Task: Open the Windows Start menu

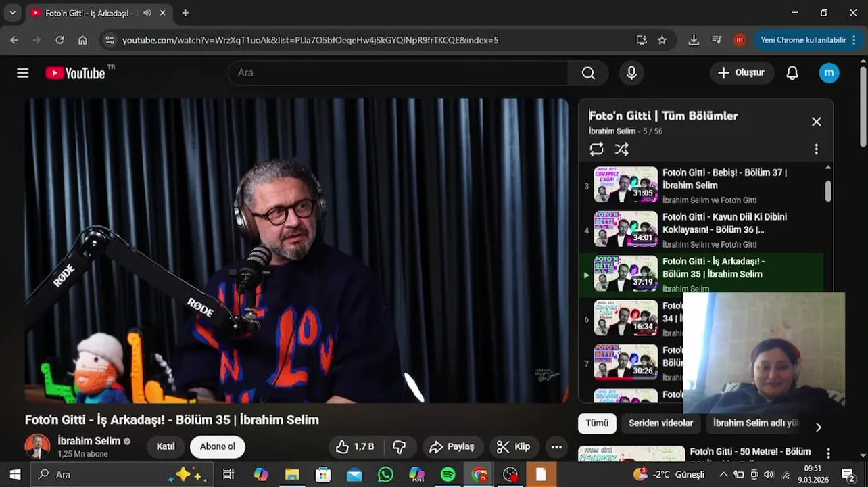Action: tap(15, 475)
